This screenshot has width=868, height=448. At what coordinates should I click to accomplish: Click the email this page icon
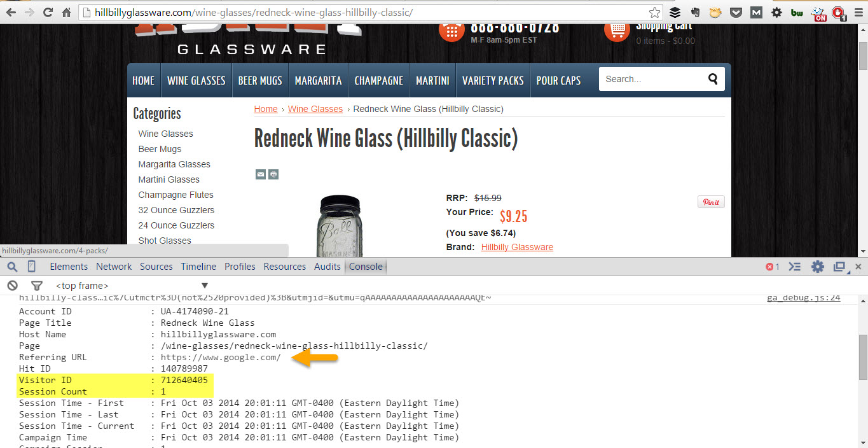point(260,174)
